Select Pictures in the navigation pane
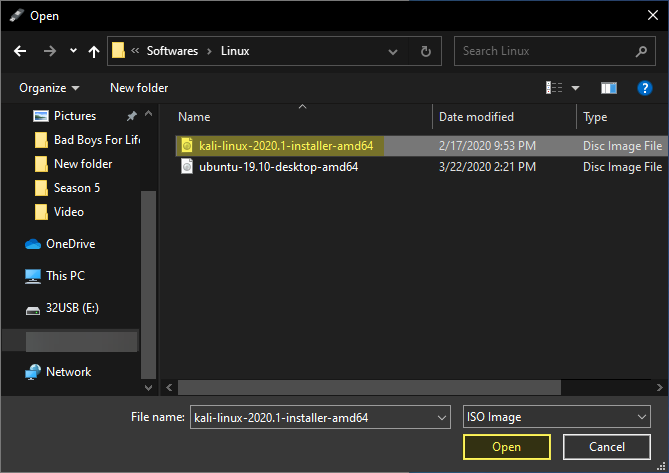 pyautogui.click(x=75, y=116)
